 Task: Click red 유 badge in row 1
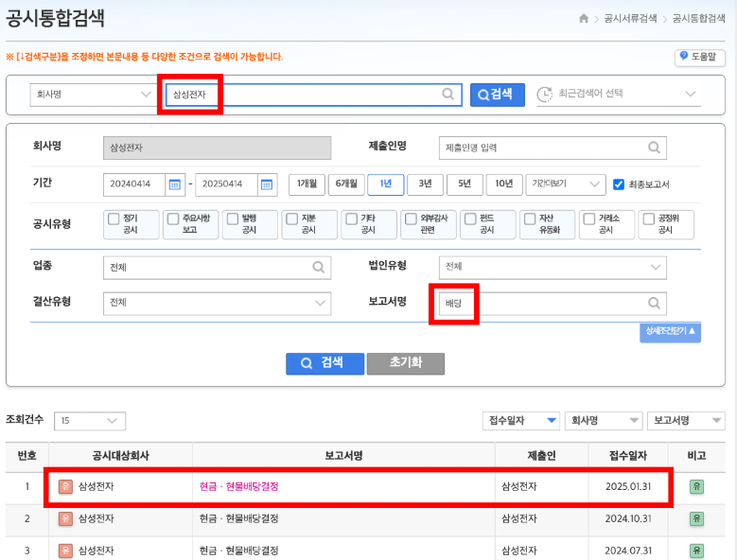click(x=65, y=487)
